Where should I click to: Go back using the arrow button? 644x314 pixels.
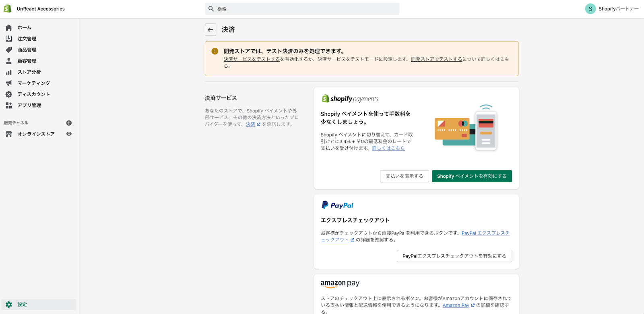211,29
